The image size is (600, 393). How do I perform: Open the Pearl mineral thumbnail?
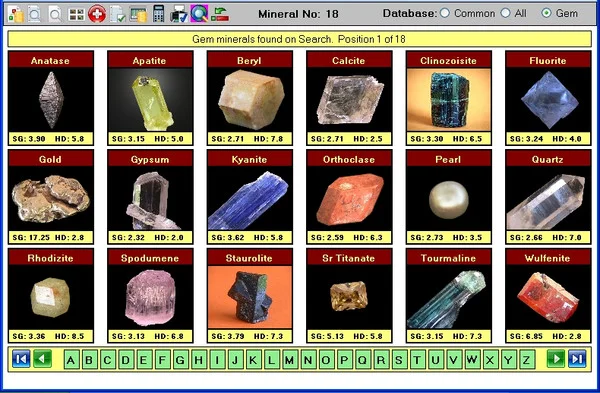tap(448, 197)
